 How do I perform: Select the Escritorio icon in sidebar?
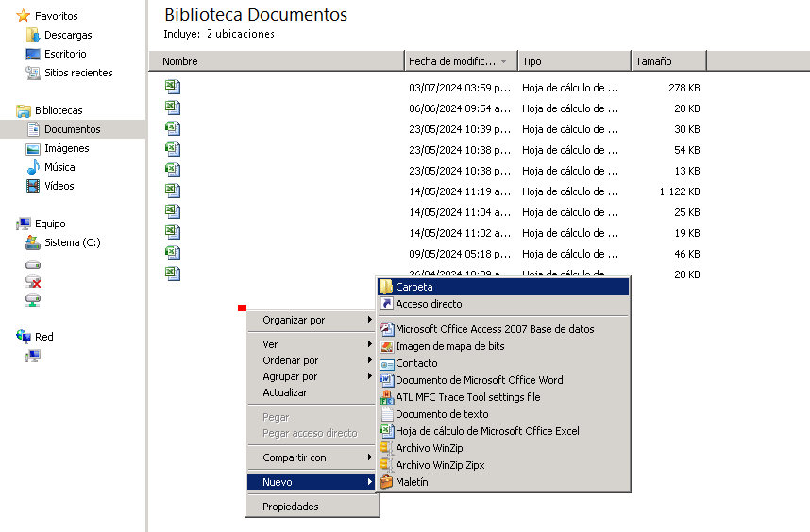pos(32,54)
